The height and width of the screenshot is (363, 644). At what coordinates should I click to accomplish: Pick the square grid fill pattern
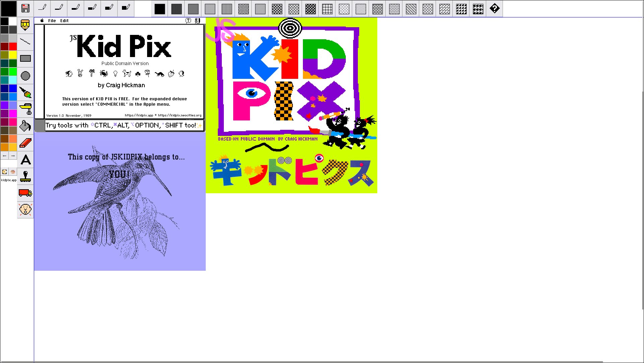click(x=227, y=9)
